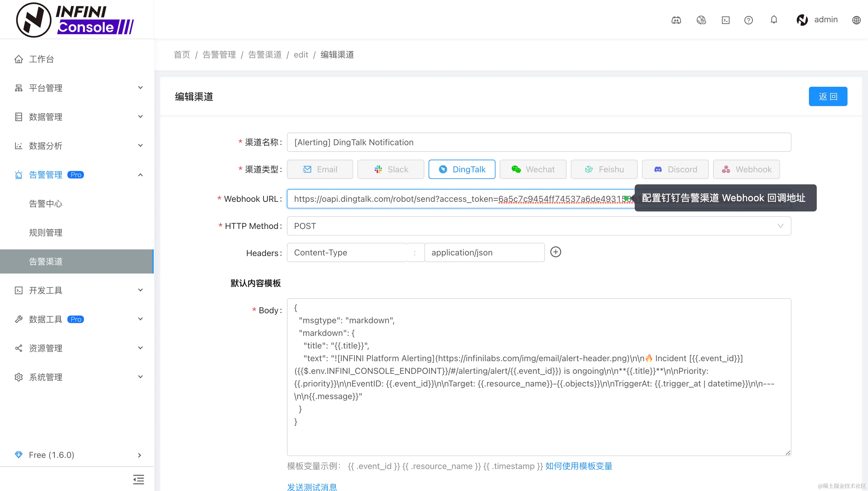
Task: Switch language using the globe icon
Action: (x=857, y=20)
